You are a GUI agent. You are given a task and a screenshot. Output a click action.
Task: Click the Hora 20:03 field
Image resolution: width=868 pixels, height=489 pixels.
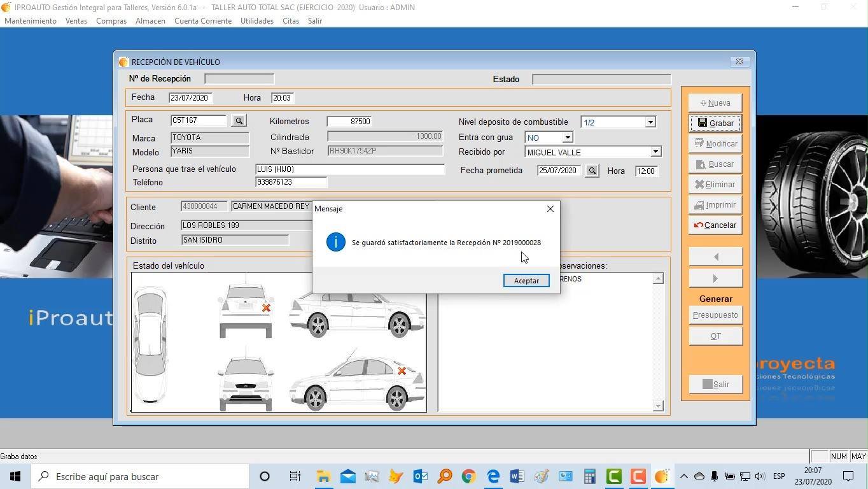click(x=282, y=98)
